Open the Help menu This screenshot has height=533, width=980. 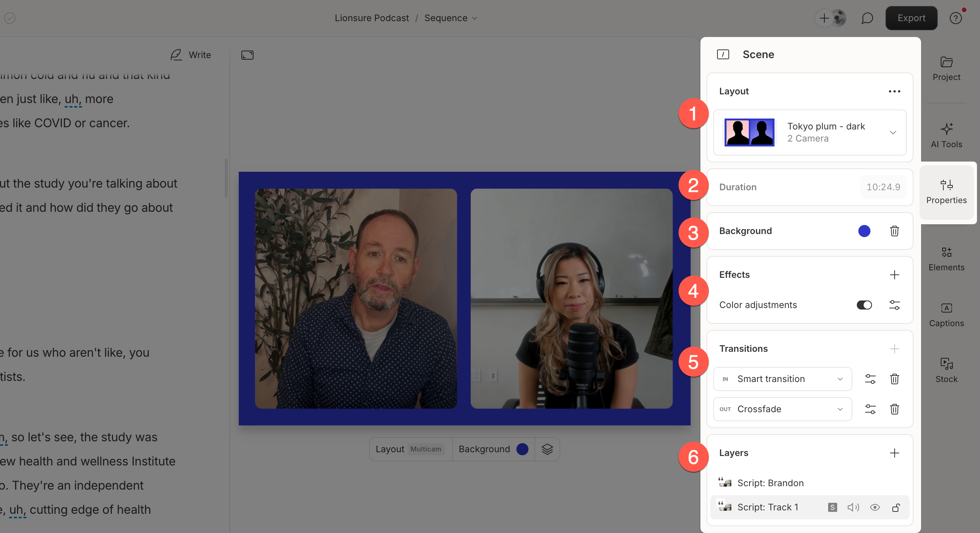tap(956, 18)
